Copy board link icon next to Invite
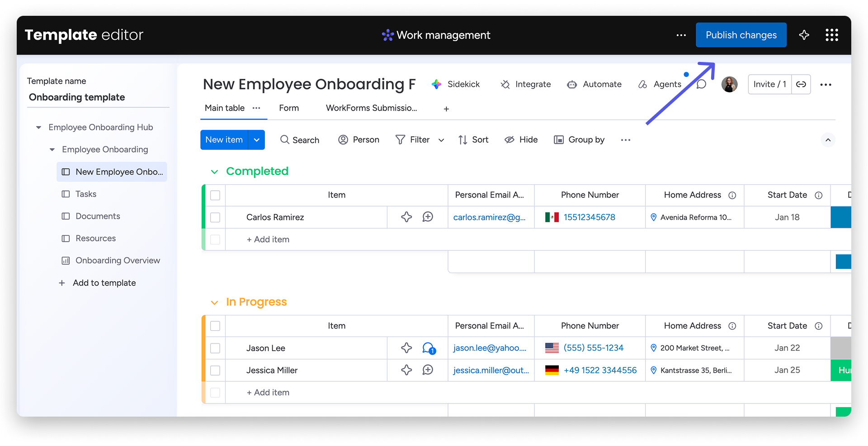Screen dimensions: 868x446 (801, 85)
